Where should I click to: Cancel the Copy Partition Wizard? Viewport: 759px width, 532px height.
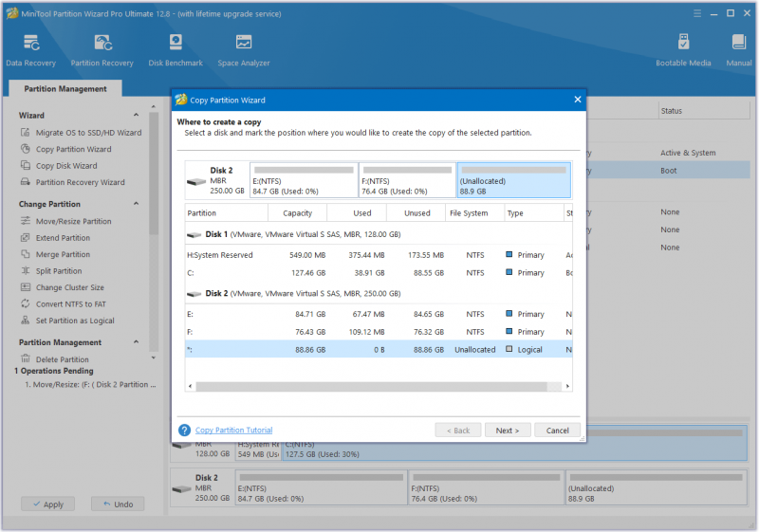point(557,430)
